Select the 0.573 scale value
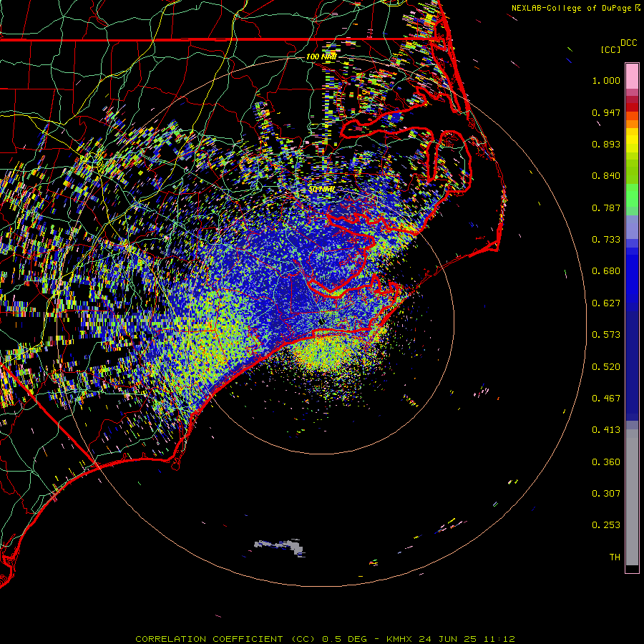Screen dimensions: 644x644 point(606,335)
